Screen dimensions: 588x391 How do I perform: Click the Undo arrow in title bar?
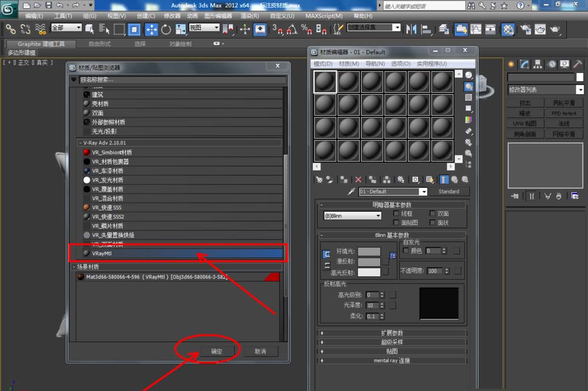pos(59,5)
